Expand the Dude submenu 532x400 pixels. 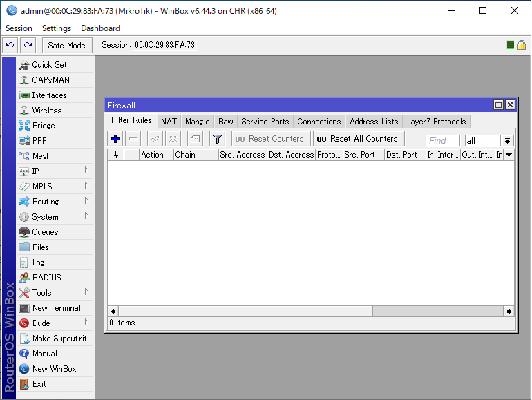55,323
